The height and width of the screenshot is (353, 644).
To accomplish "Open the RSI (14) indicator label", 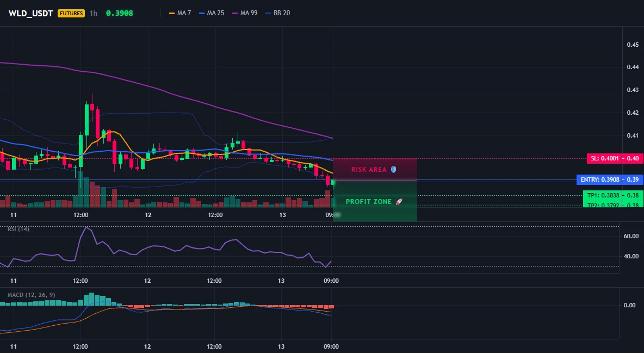I will 18,229.
